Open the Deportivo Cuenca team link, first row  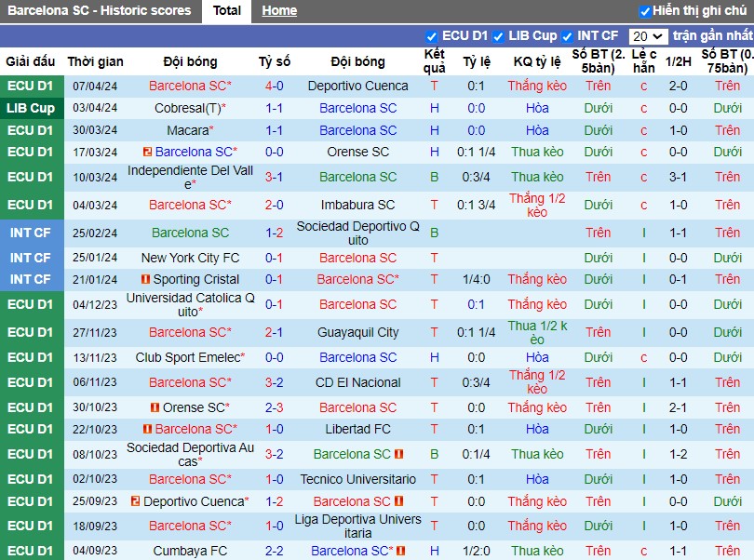click(358, 86)
